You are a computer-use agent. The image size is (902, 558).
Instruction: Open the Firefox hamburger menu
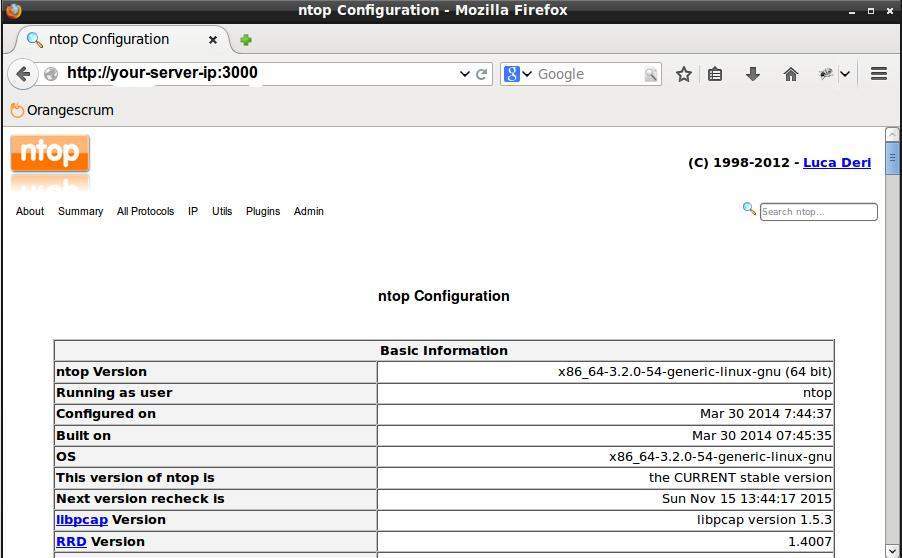coord(878,74)
